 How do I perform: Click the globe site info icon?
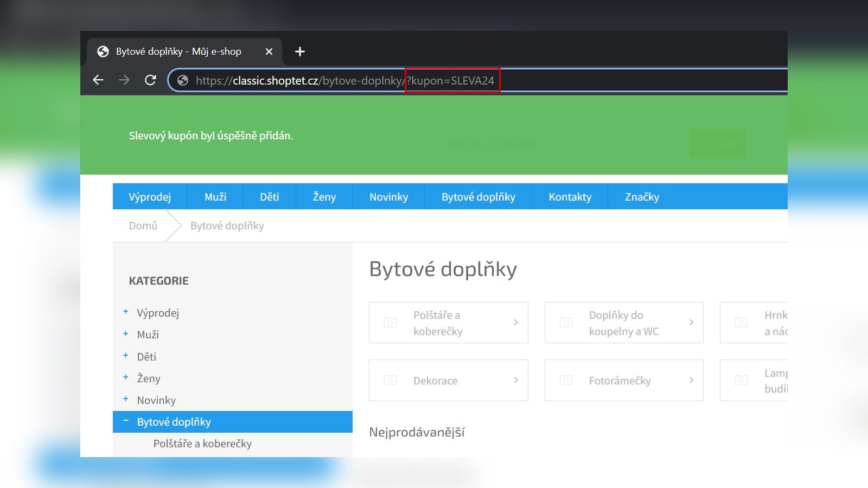(183, 80)
